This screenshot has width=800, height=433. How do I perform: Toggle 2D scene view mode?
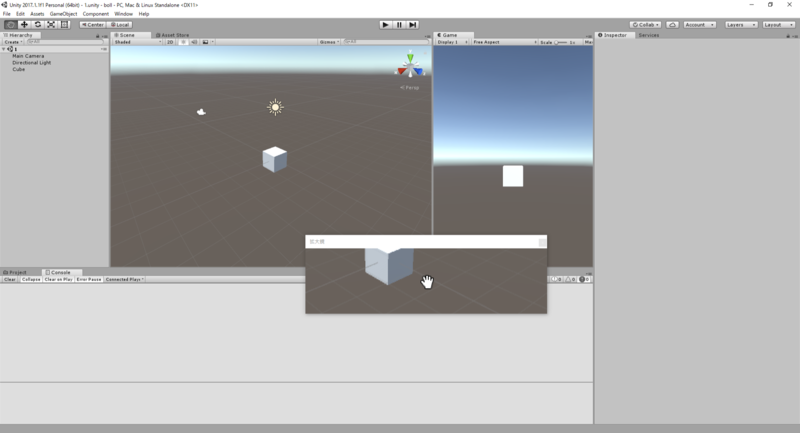[x=170, y=42]
